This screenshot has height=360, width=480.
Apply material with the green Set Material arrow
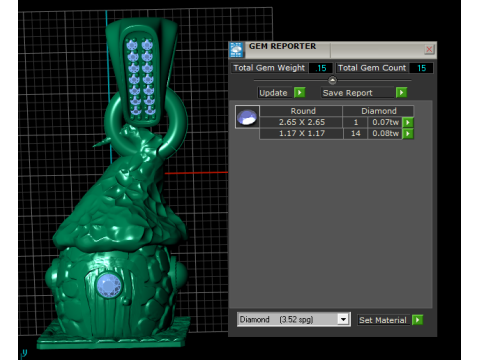pos(417,320)
